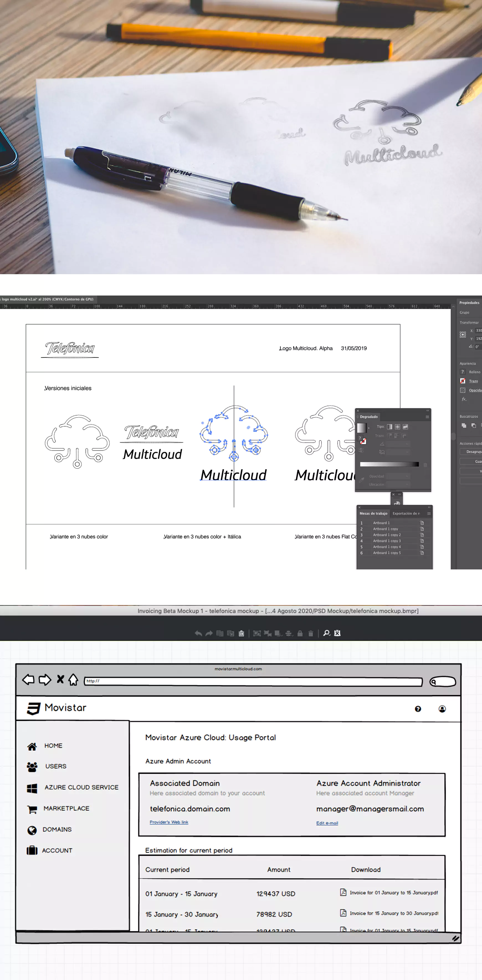Click the Relleno fill swatch
Screen dimensions: 482x980
(x=463, y=372)
